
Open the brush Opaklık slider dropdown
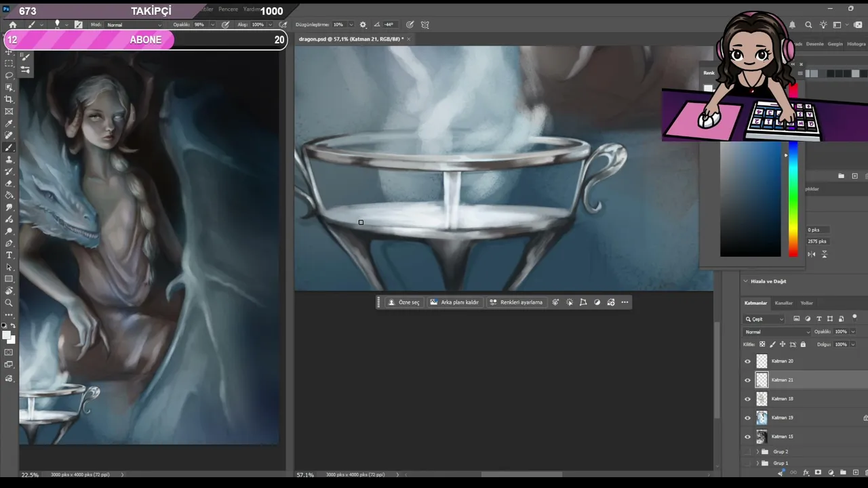[212, 25]
